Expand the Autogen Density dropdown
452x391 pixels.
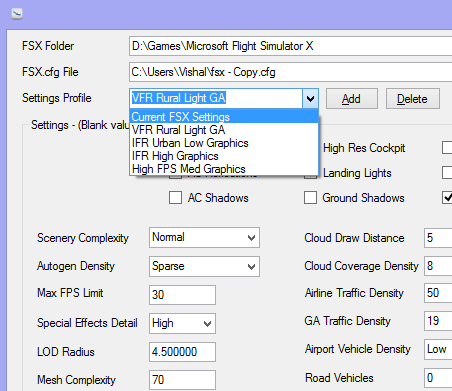point(251,266)
